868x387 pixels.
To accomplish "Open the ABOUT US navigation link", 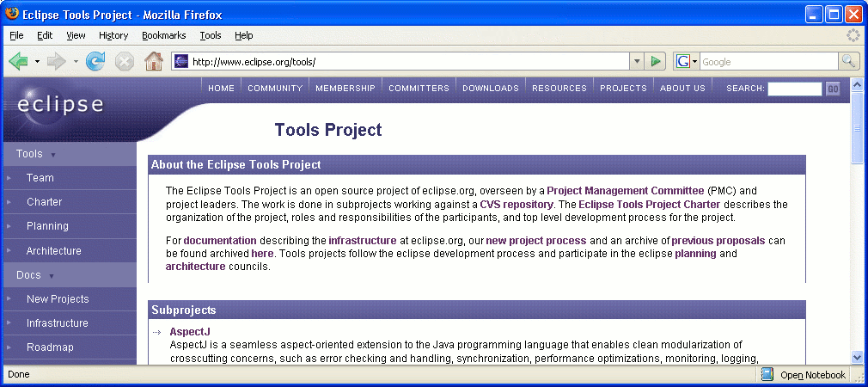I will click(x=682, y=88).
